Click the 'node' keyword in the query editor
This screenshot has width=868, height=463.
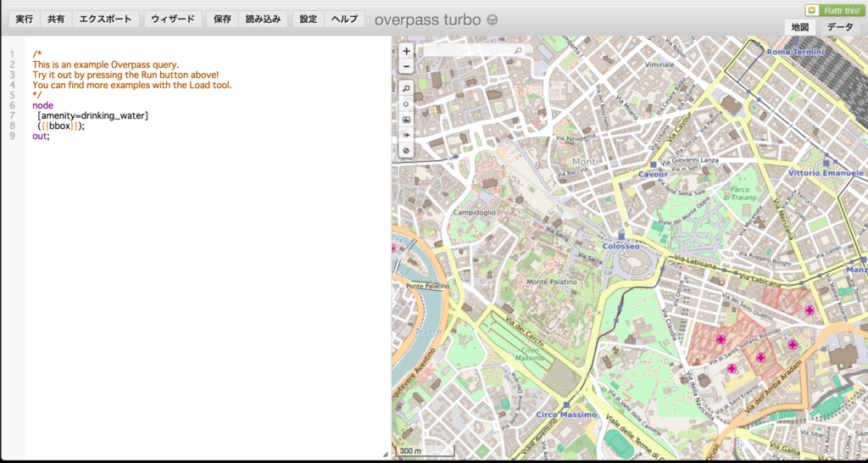point(42,105)
